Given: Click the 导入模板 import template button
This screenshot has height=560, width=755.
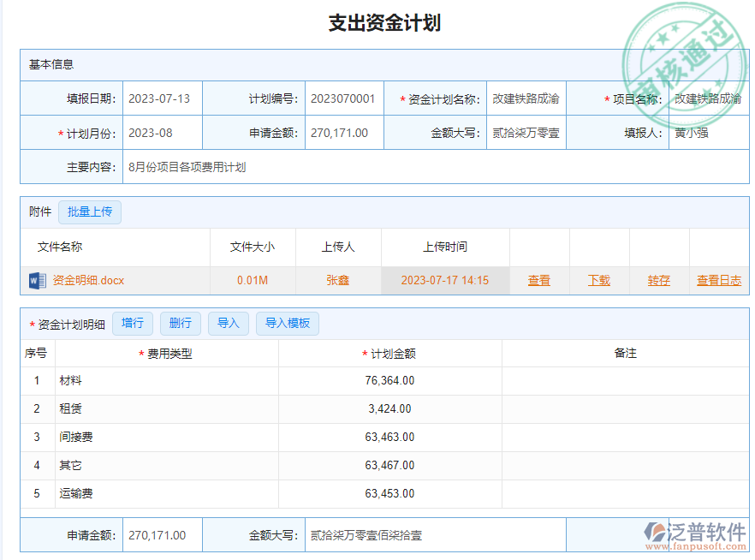Looking at the screenshot, I should tap(288, 323).
